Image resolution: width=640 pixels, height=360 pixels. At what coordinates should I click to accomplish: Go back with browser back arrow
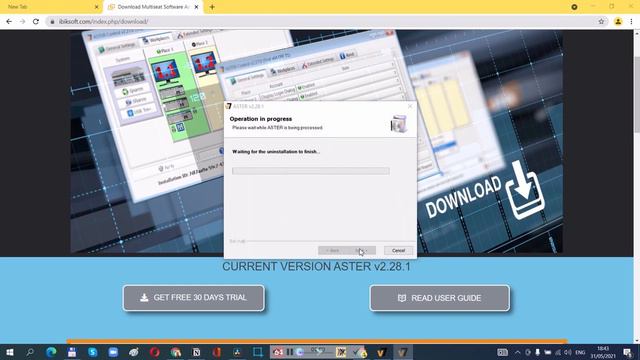coord(9,21)
